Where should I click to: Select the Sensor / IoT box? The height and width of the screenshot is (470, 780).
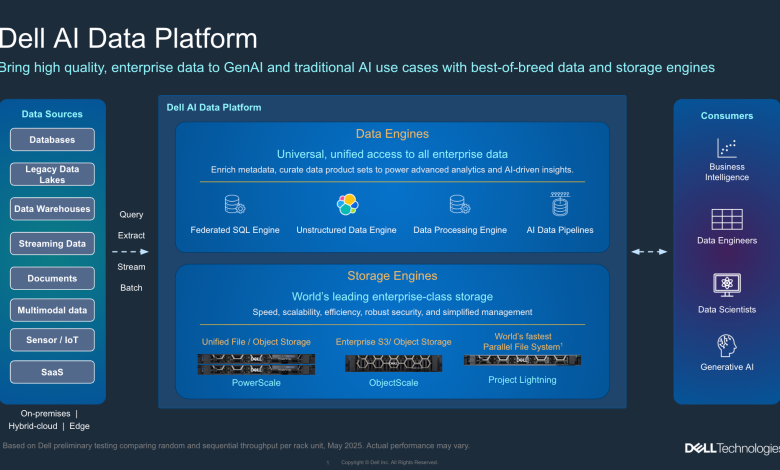(52, 340)
